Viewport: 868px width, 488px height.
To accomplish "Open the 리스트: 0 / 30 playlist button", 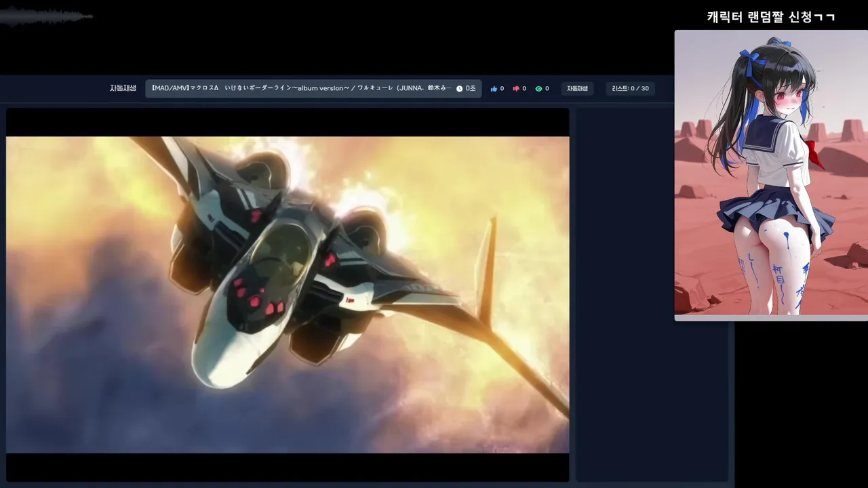I will [x=630, y=89].
